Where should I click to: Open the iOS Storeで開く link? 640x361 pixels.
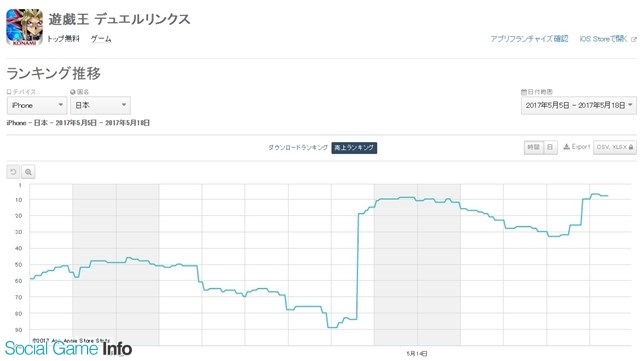(603, 39)
